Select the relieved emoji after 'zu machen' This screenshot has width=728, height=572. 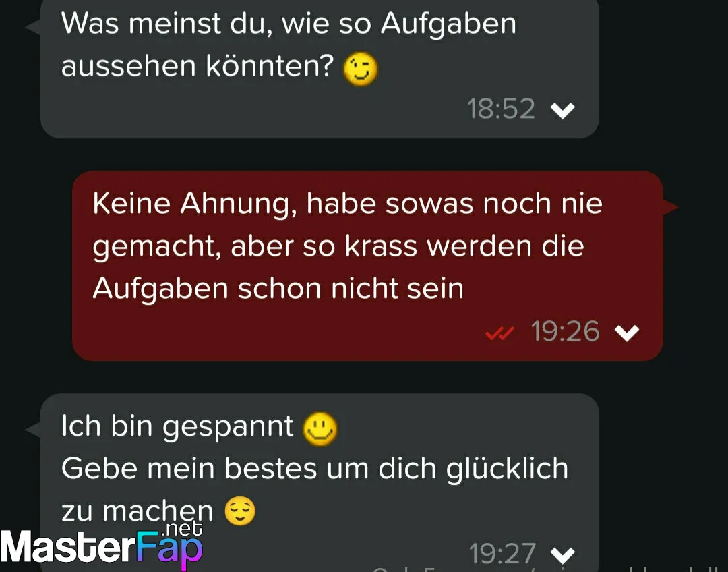[239, 511]
